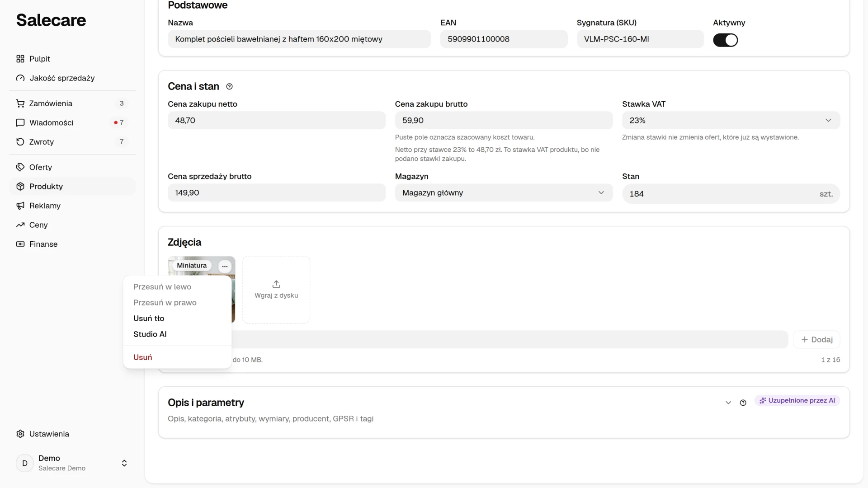Toggle the Aktywny switch off
This screenshot has height=488, width=868.
725,40
